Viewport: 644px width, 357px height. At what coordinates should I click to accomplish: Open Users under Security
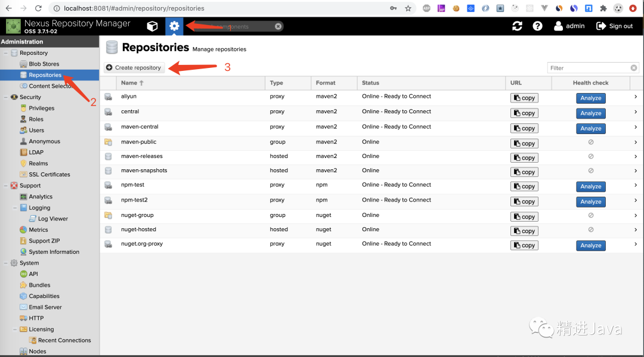click(36, 131)
